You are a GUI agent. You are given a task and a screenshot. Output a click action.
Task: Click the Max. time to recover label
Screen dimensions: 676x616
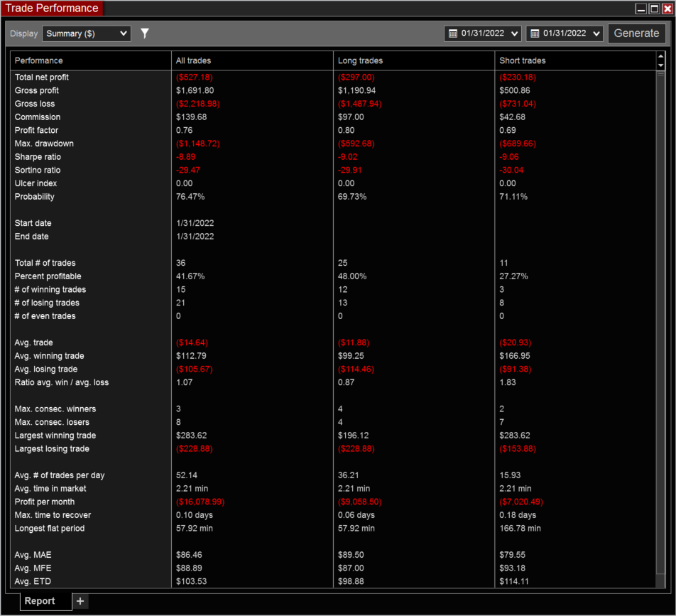tap(53, 515)
